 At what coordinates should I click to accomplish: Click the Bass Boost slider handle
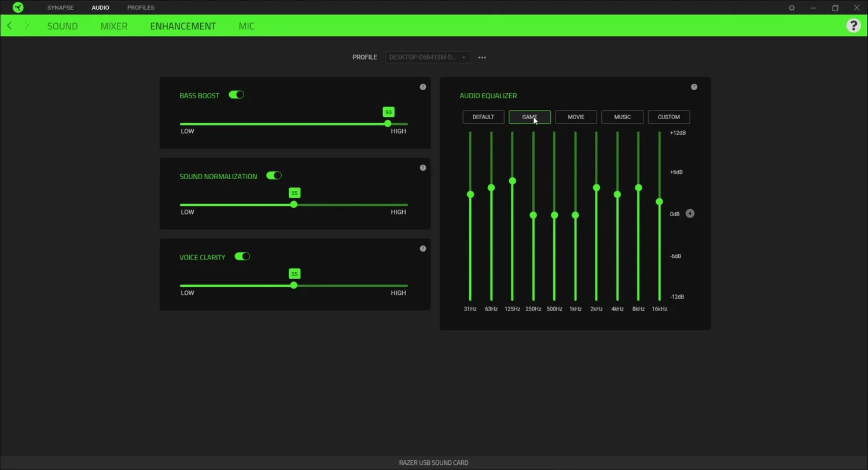(388, 124)
